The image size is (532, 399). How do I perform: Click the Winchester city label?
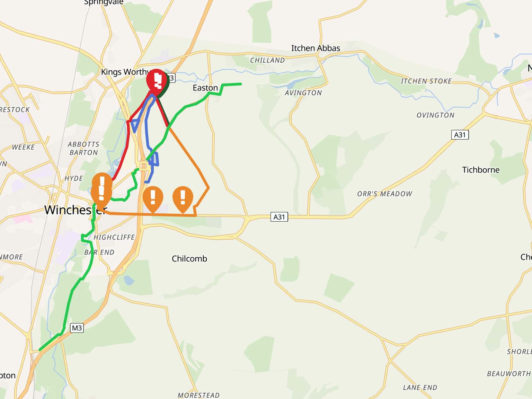click(x=75, y=210)
